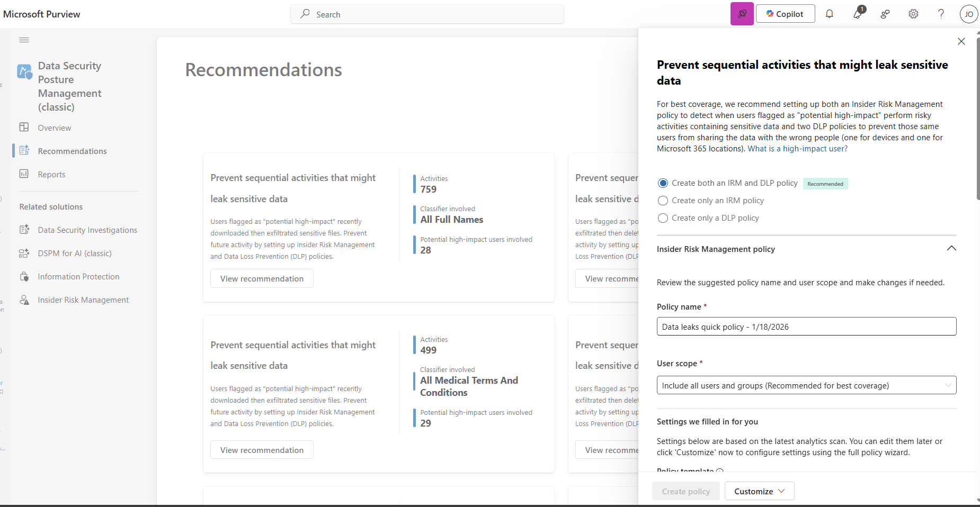Open the megaphone what's new announcements
The width and height of the screenshot is (980, 507).
(858, 13)
